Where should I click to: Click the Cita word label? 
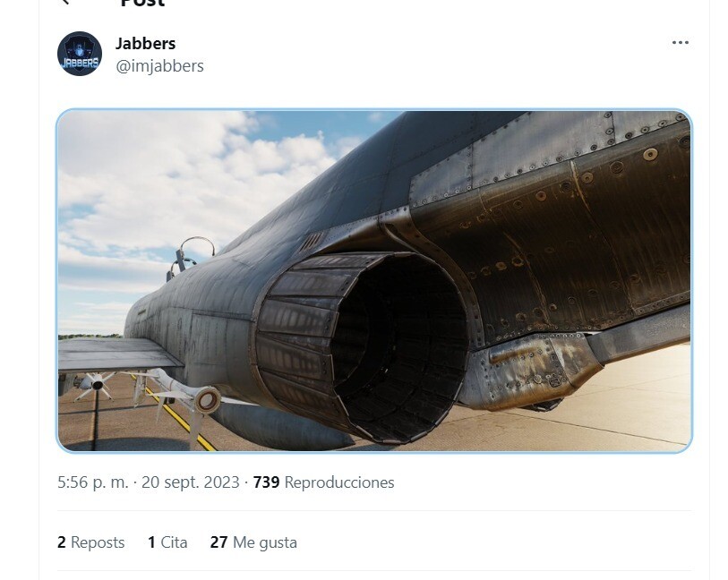[x=174, y=542]
